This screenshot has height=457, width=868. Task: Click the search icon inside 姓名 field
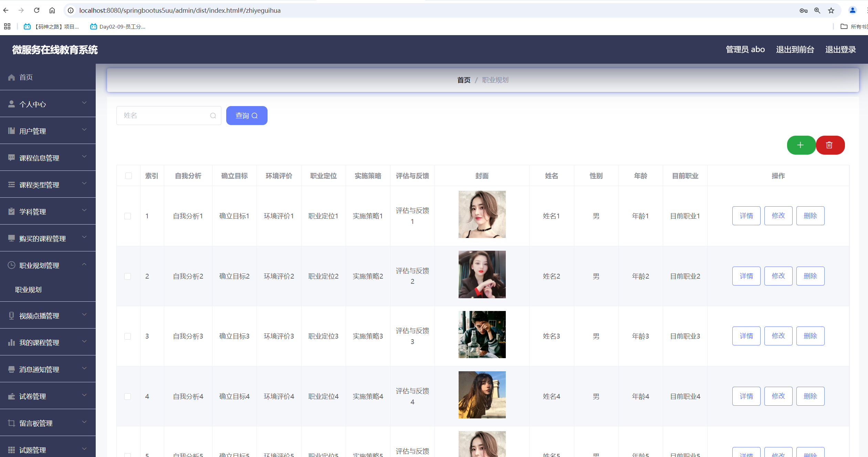(x=213, y=116)
